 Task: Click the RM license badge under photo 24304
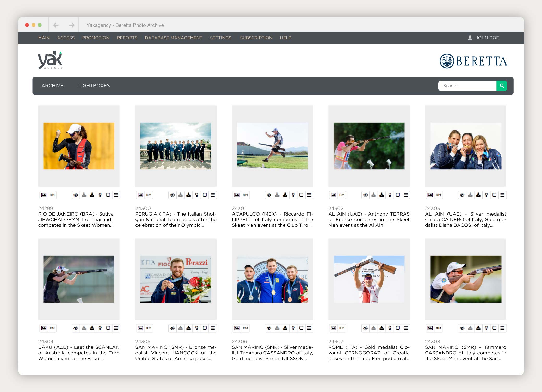(52, 328)
